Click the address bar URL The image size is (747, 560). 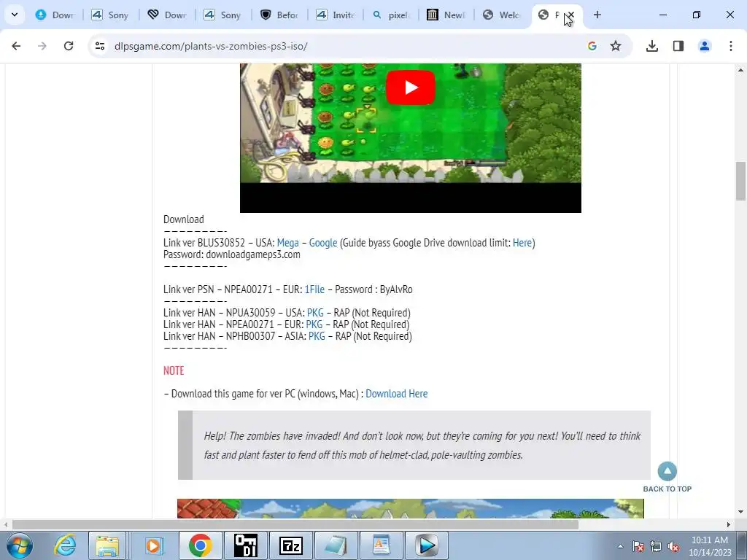[211, 46]
